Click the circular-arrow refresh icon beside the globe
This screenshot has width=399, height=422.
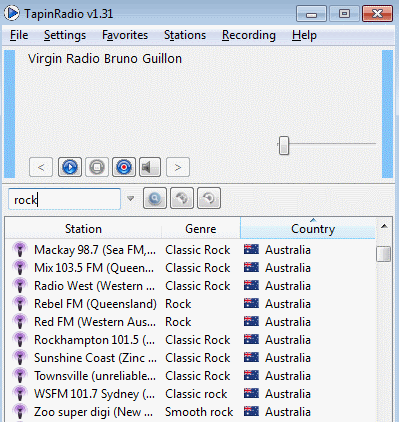point(209,198)
